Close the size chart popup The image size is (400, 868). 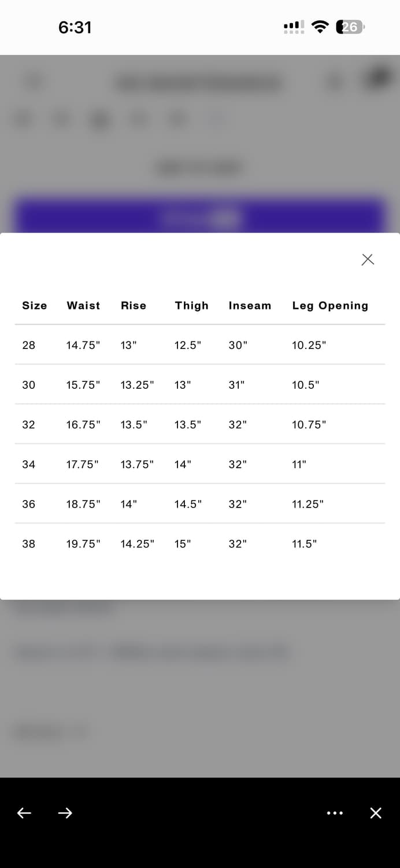368,259
